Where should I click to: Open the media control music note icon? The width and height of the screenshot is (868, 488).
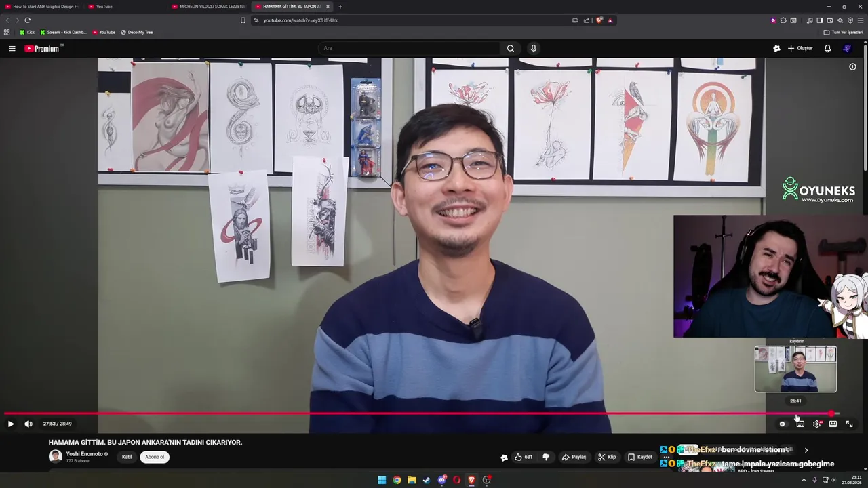pos(809,20)
